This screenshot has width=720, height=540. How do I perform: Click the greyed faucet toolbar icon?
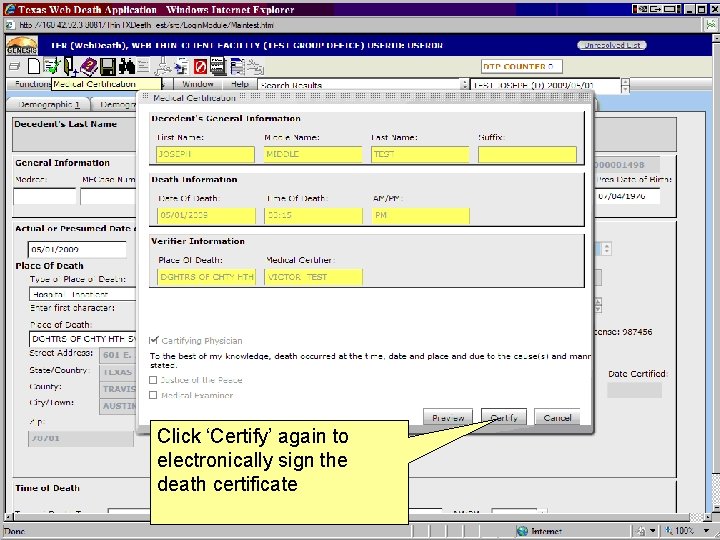pos(163,67)
